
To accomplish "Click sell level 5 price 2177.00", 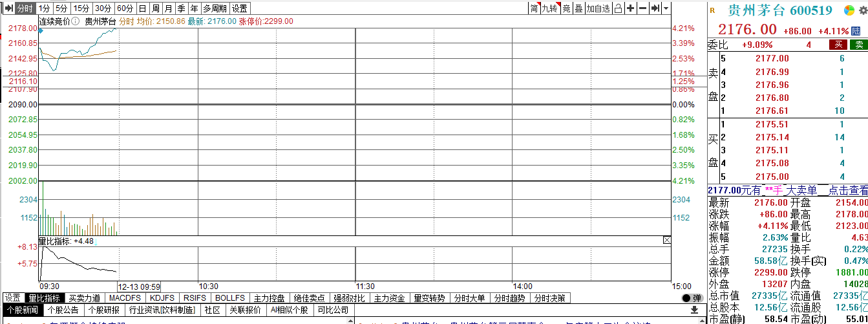I will pos(772,59).
